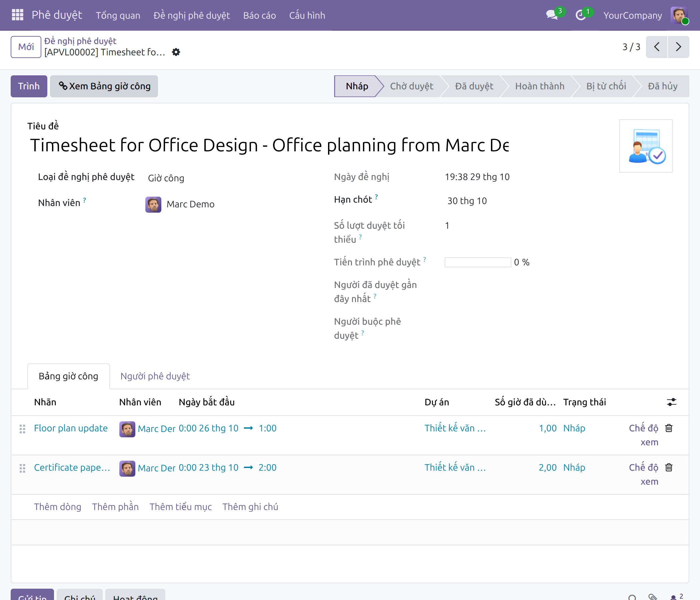700x600 pixels.
Task: Grab the drag handle of Floor plan update row
Action: tap(22, 429)
